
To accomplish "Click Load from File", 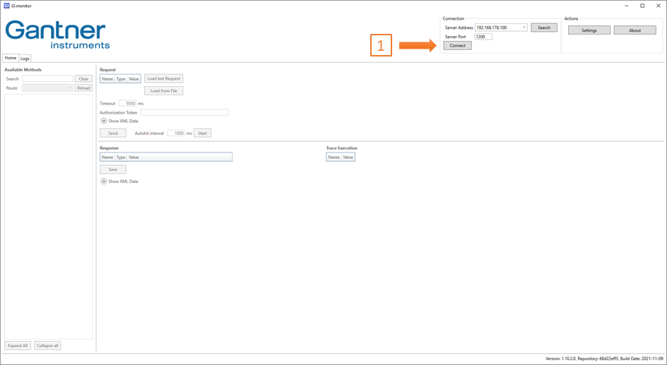I will pyautogui.click(x=164, y=91).
